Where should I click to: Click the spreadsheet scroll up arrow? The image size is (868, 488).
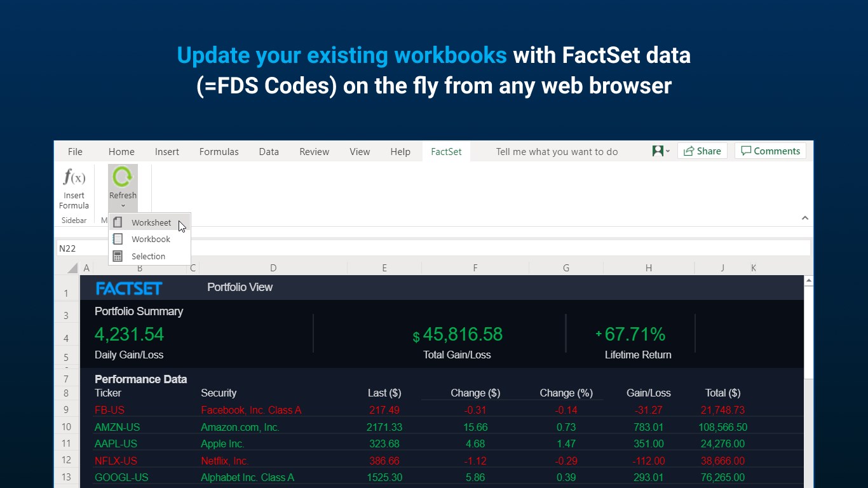(x=809, y=280)
